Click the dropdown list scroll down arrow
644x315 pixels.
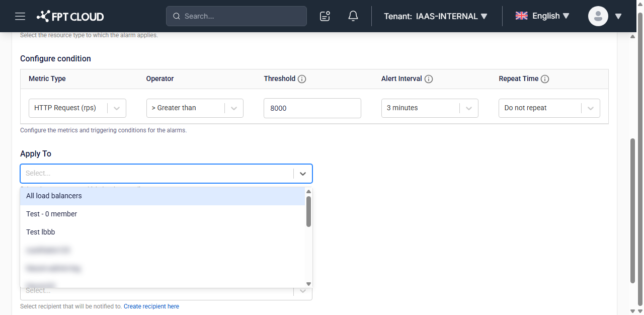coord(309,284)
